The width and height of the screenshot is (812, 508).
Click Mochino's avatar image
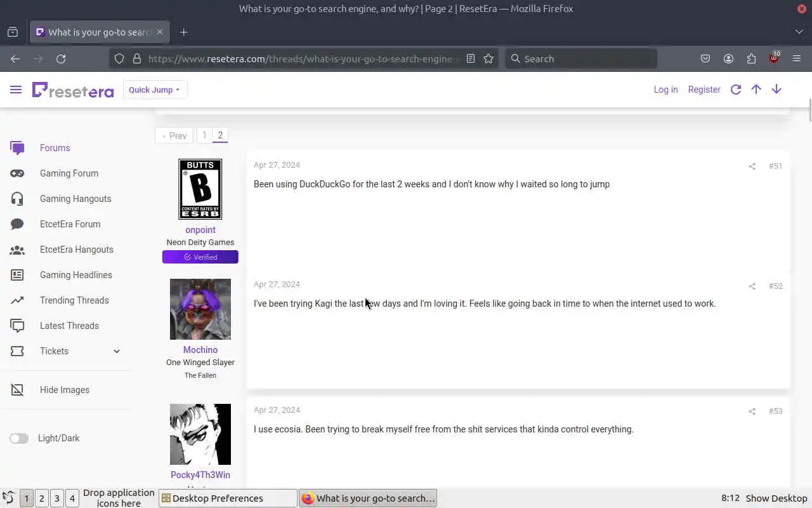pyautogui.click(x=200, y=309)
